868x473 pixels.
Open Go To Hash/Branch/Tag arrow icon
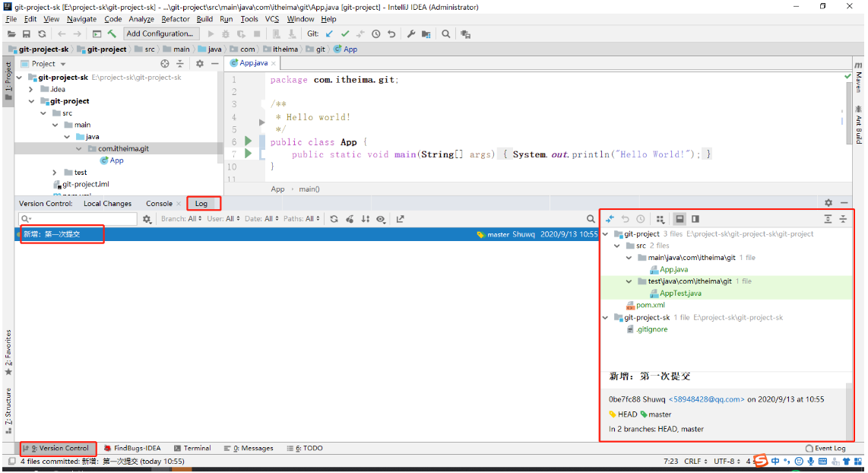[x=401, y=219]
